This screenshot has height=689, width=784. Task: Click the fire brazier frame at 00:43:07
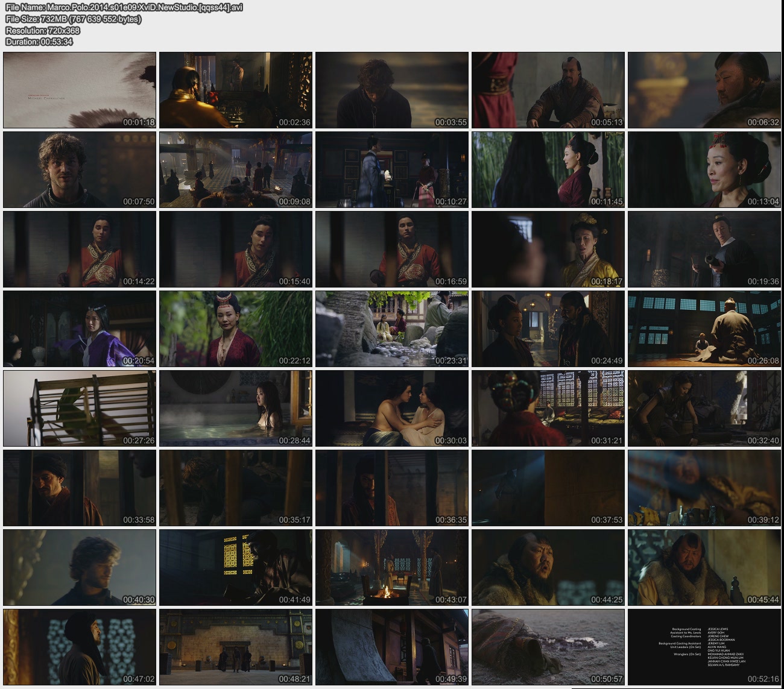(x=391, y=567)
